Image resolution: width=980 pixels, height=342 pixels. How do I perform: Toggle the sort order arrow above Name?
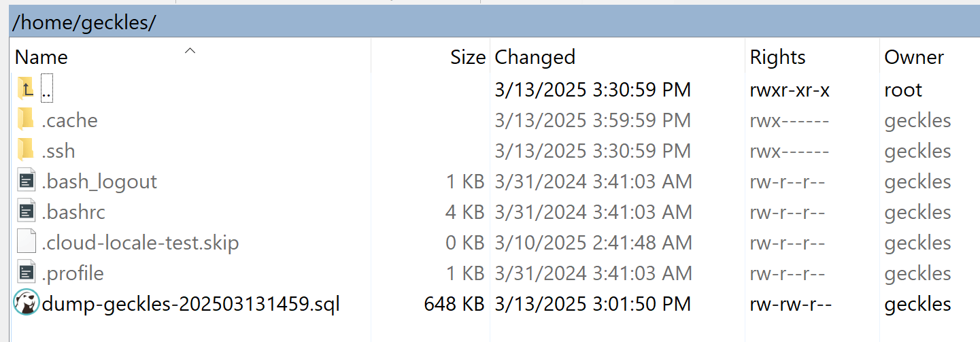pos(190,50)
